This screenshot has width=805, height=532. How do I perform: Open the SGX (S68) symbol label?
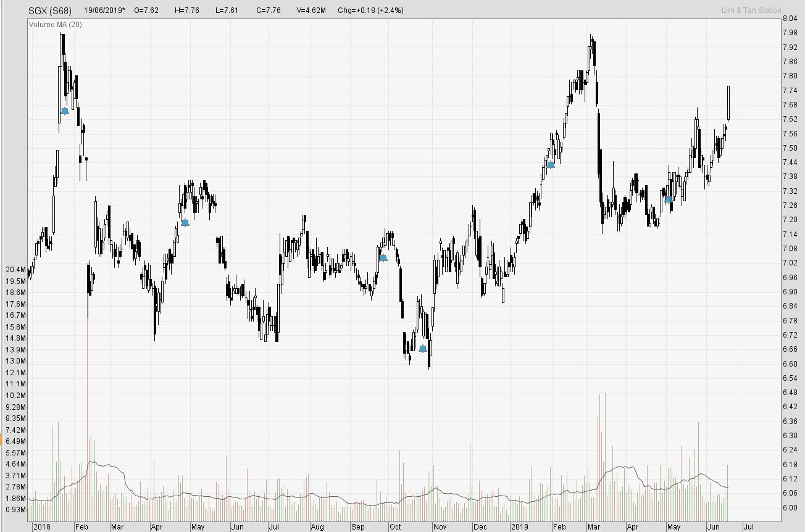[49, 10]
